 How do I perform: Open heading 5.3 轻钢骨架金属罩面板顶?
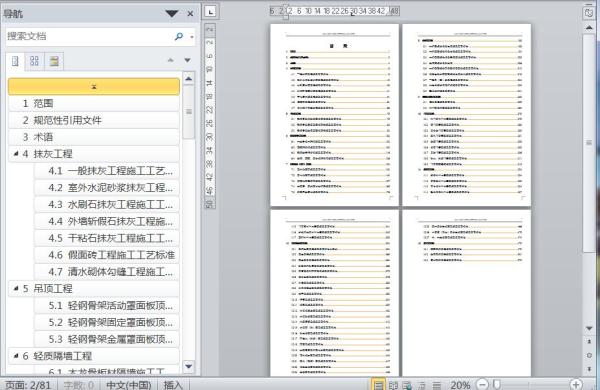tap(107, 339)
